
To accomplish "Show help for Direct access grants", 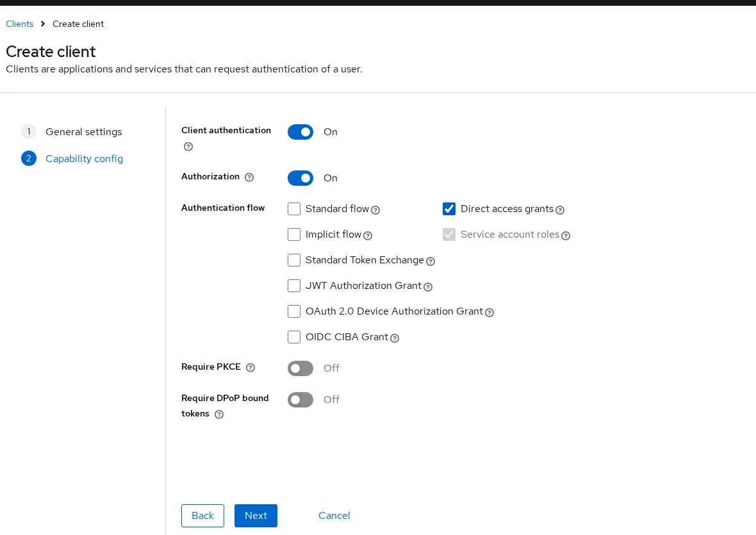I will [x=560, y=210].
